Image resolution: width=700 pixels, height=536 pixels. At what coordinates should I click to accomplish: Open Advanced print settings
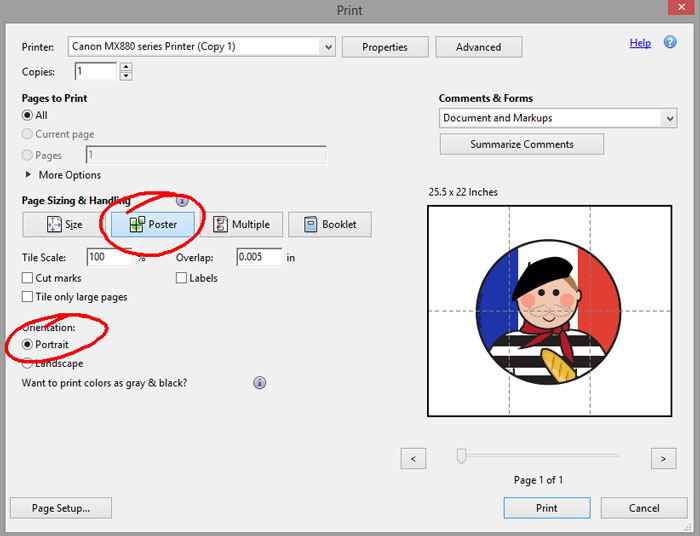[479, 47]
